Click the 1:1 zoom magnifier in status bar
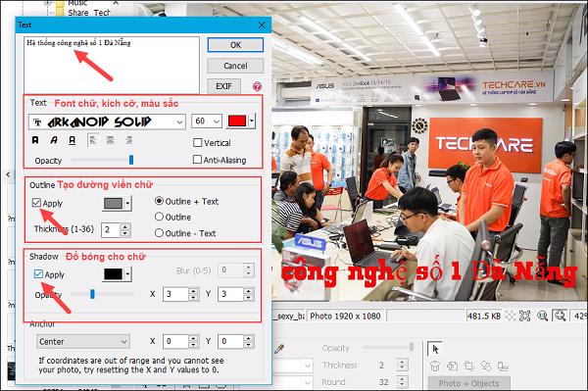The width and height of the screenshot is (588, 391). pyautogui.click(x=542, y=316)
